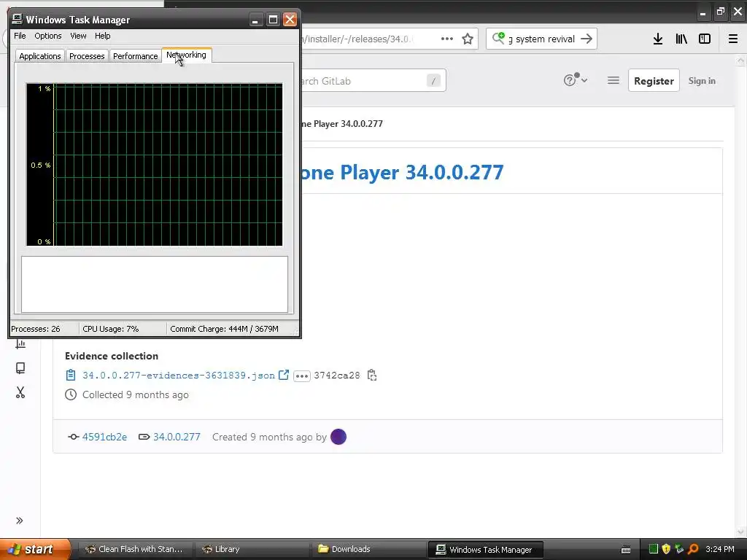
Task: Open the Help menu in Task Manager
Action: point(102,36)
